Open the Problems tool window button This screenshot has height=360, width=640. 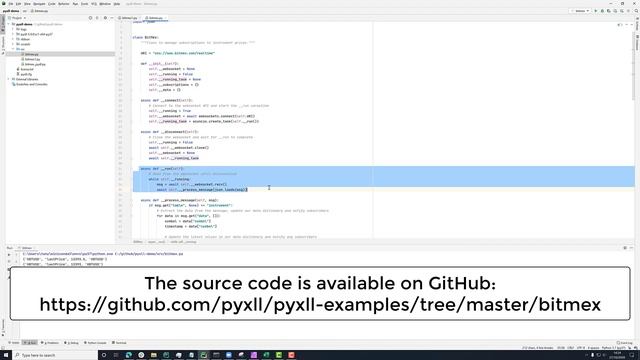(50, 343)
